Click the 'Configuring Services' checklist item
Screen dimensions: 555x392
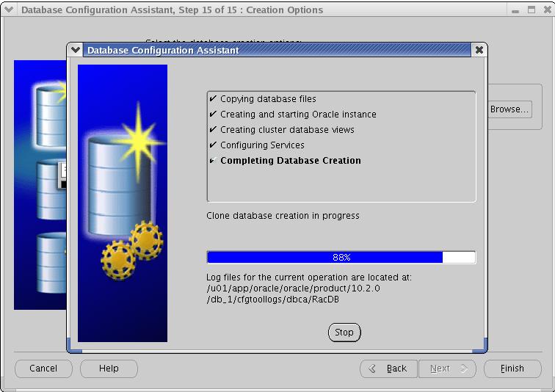[x=262, y=145]
